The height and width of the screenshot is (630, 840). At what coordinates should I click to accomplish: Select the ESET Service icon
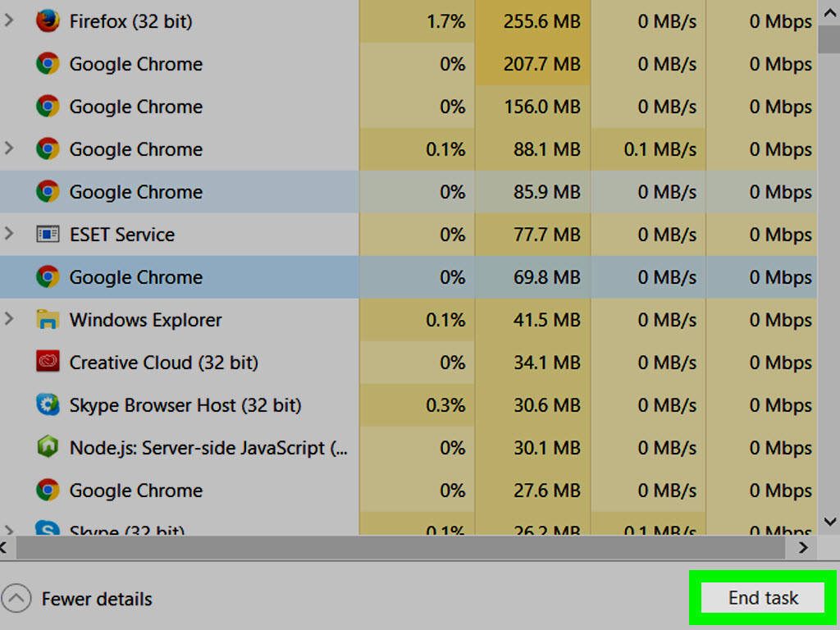[48, 234]
